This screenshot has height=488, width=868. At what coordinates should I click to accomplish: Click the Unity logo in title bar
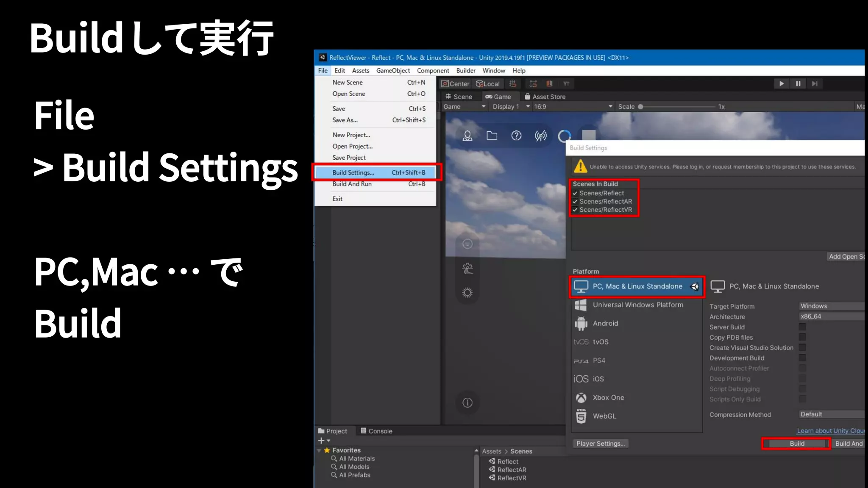[x=323, y=58]
